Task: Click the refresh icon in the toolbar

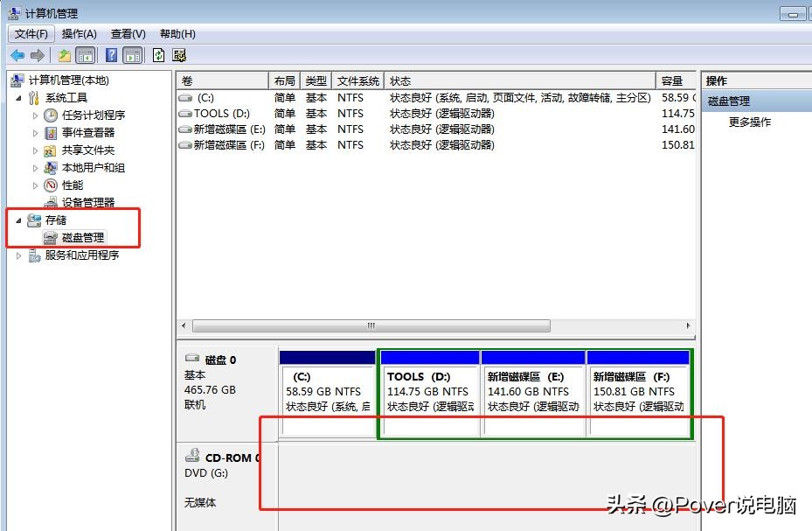Action: (x=158, y=54)
